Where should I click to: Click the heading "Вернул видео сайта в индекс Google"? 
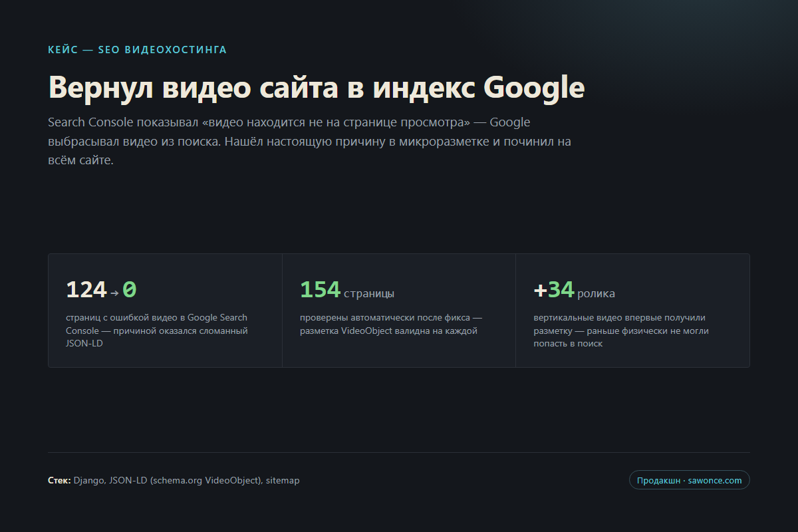317,88
